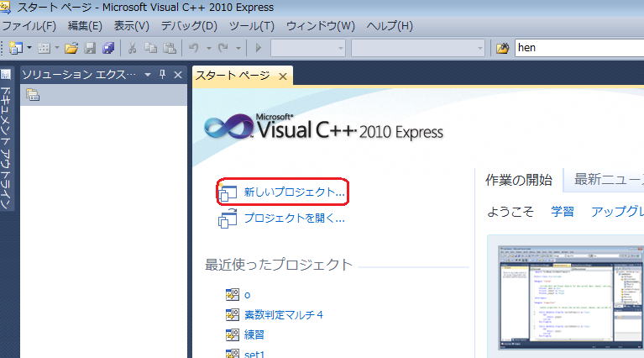This screenshot has height=358, width=644.
Task: Click the Start Debugging play icon
Action: click(x=259, y=48)
